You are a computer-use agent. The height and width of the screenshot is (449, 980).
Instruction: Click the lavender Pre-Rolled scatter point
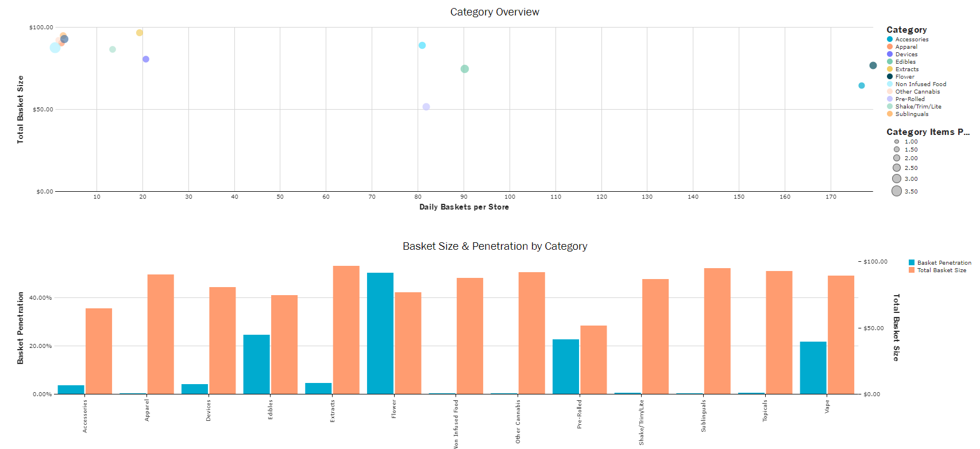pos(426,107)
